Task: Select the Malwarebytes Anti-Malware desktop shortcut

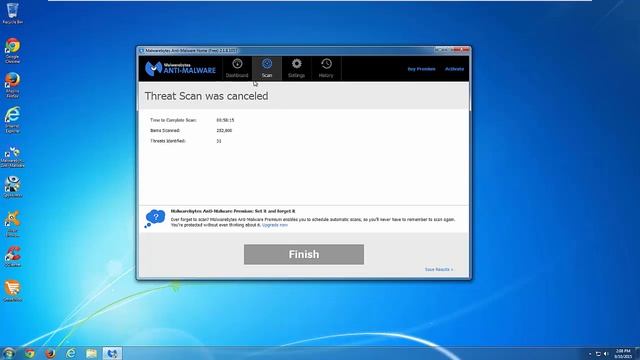Action: click(13, 157)
